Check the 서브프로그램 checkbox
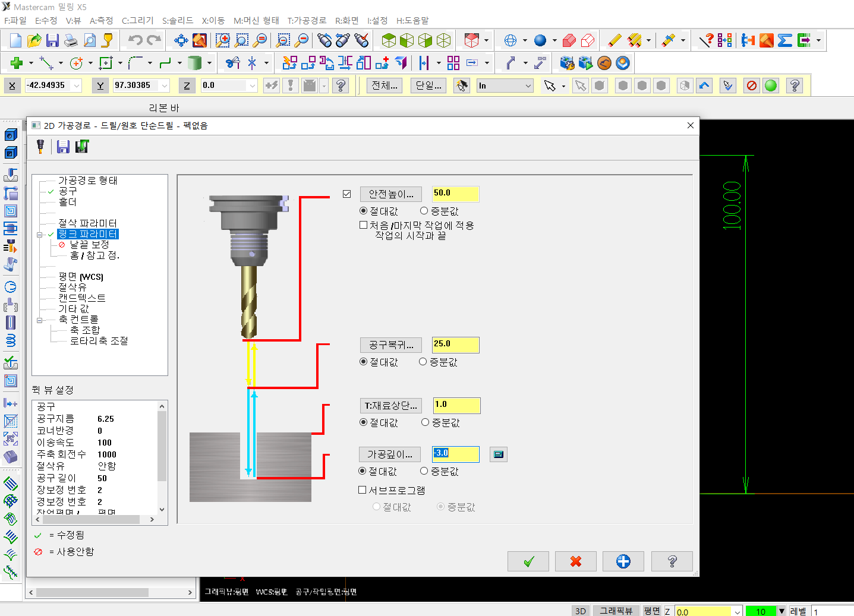 tap(363, 490)
